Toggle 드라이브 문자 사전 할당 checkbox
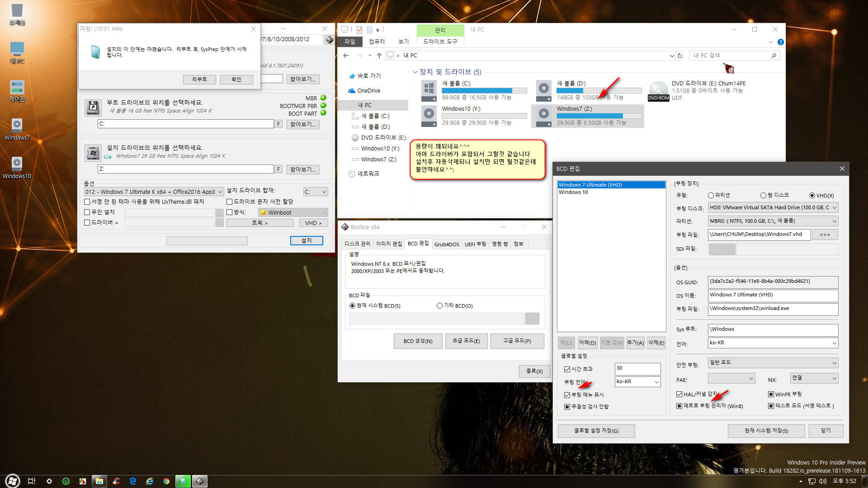Viewport: 868px width, 488px height. pyautogui.click(x=229, y=202)
